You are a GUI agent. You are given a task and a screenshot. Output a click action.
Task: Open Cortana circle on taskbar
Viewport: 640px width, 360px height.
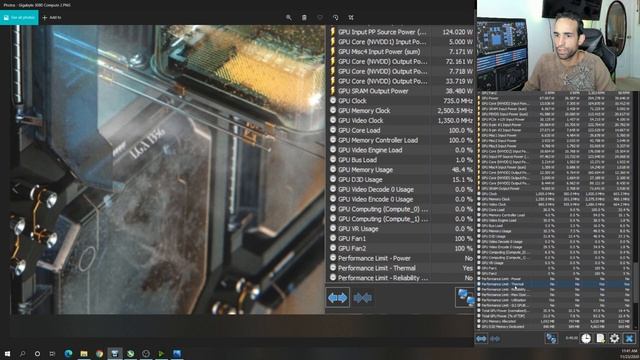[x=37, y=353]
